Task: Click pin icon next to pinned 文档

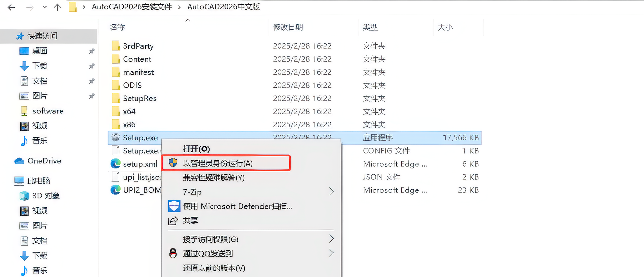Action: click(x=92, y=81)
